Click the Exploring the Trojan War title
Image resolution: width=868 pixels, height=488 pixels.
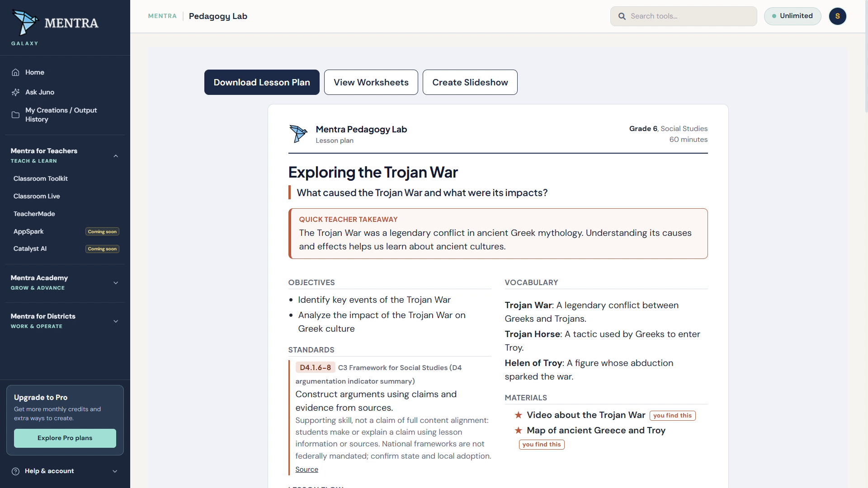point(373,172)
